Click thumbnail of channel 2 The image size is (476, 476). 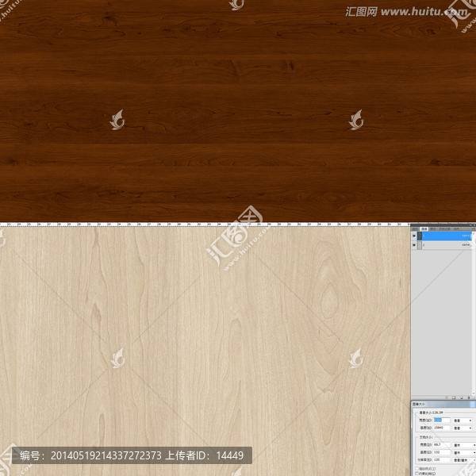pos(420,245)
